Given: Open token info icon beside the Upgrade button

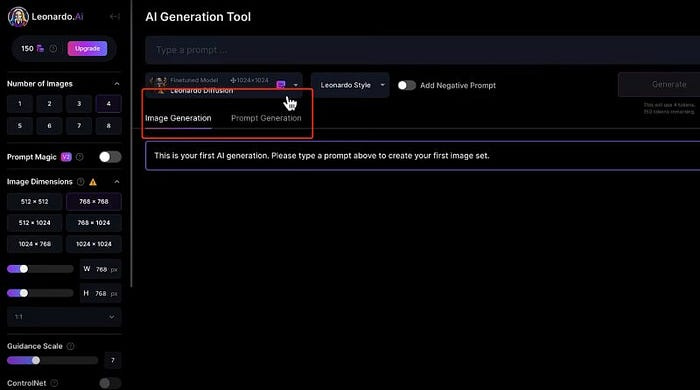Looking at the screenshot, I should tap(53, 49).
